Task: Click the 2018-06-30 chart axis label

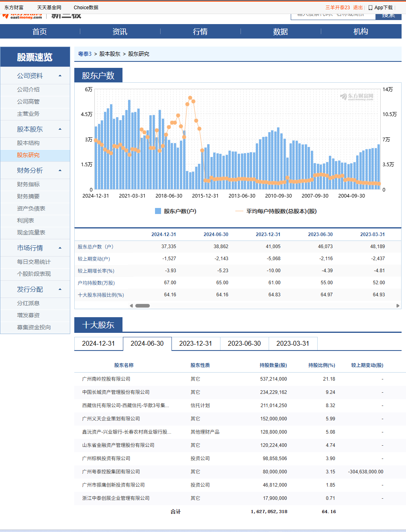Action: [169, 196]
